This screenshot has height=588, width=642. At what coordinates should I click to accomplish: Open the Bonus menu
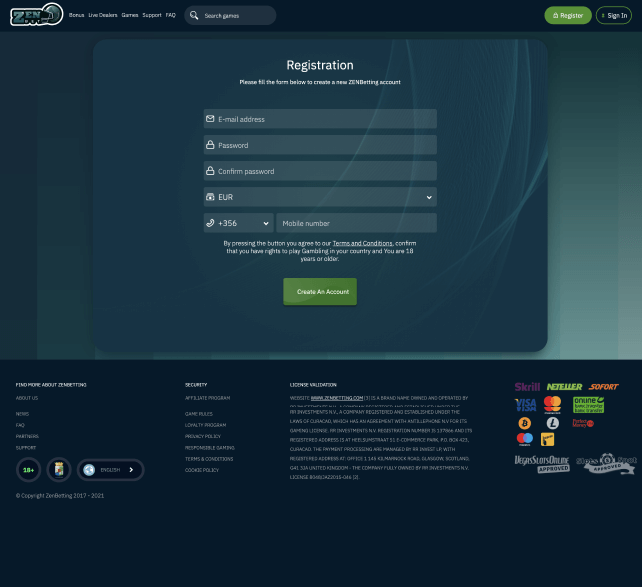coord(77,15)
